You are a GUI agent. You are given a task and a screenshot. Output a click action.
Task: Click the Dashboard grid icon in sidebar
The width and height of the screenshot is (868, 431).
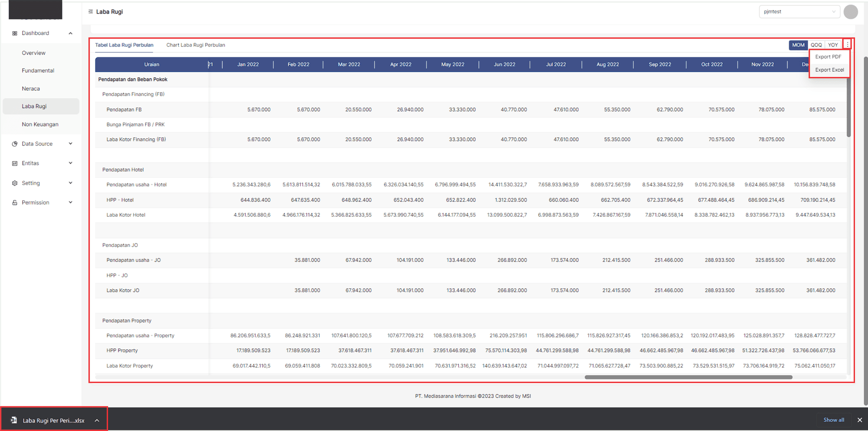(x=15, y=33)
